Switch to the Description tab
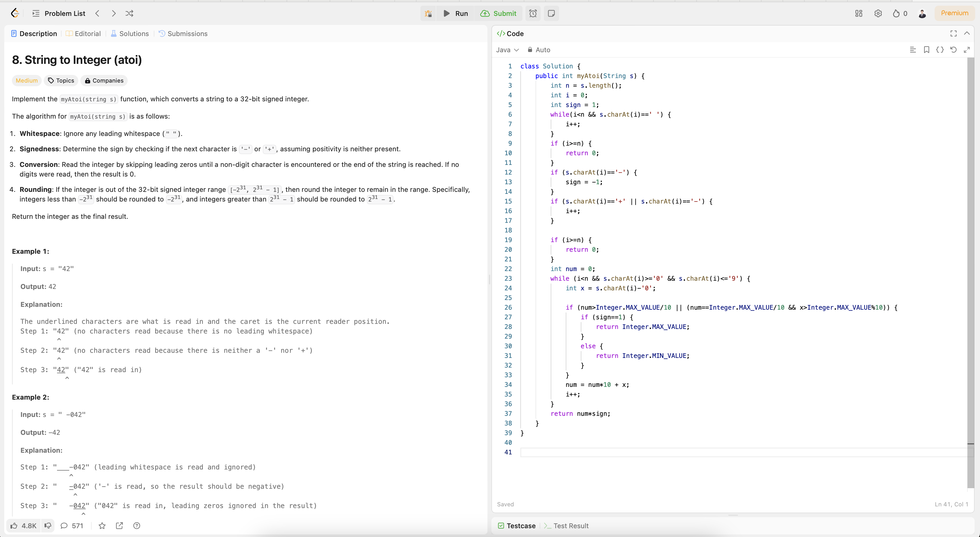 tap(34, 33)
